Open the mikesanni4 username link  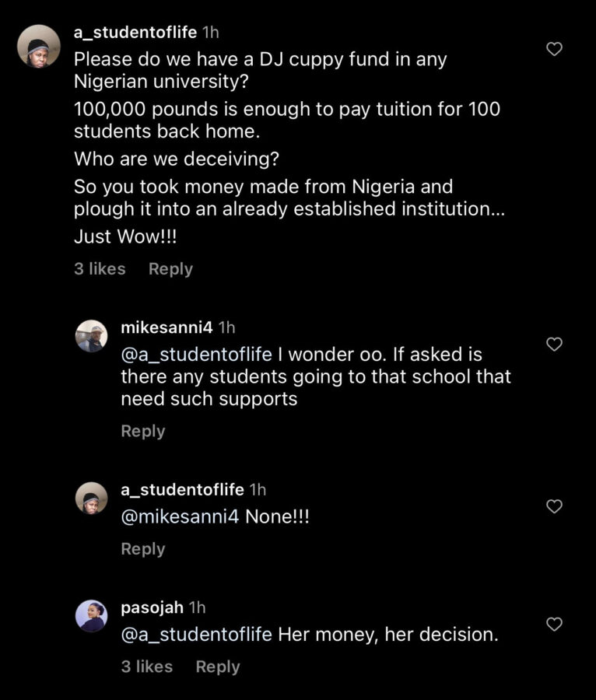click(x=167, y=327)
